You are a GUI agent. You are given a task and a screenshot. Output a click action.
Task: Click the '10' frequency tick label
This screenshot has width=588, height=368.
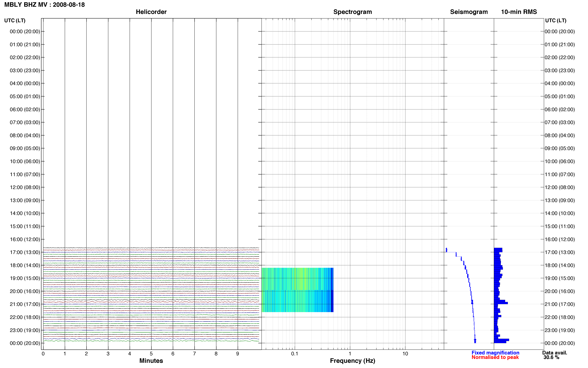[x=405, y=354]
